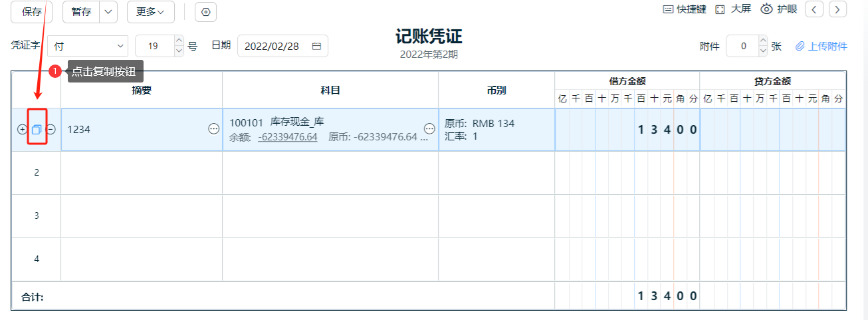Click the 贷方金额 column header
Screen dimensions: 868x320
click(x=773, y=81)
